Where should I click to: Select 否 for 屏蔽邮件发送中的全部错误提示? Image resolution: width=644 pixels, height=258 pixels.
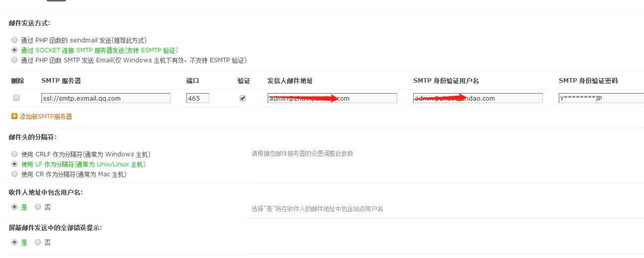[x=38, y=242]
